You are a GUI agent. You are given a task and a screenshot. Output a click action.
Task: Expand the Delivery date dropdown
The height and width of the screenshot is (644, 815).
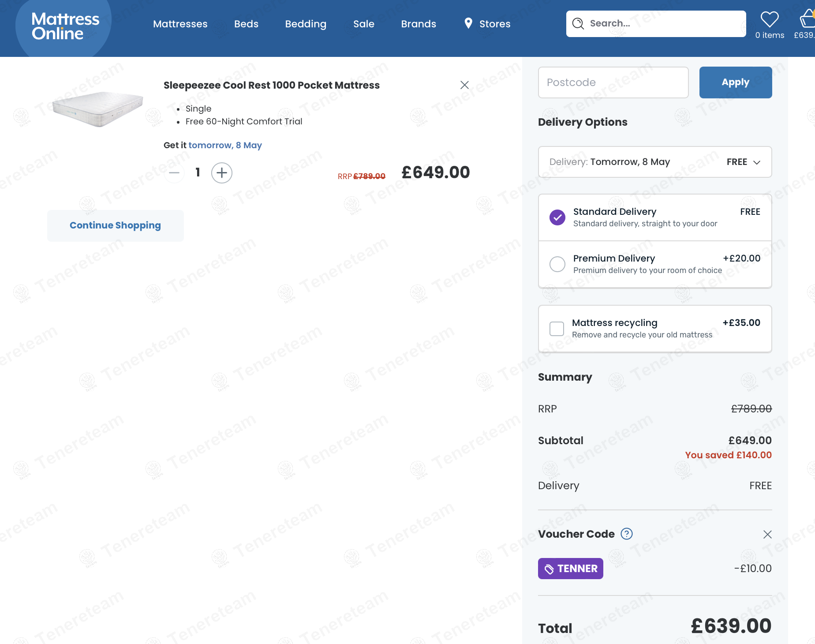pos(655,162)
